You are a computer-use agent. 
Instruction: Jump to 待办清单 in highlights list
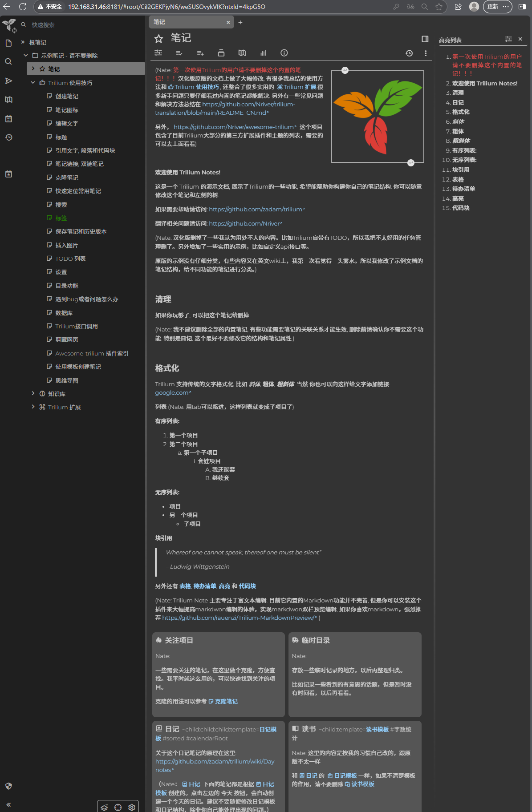(463, 189)
